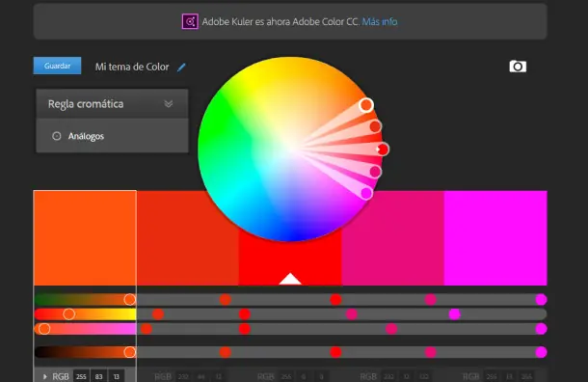This screenshot has width=588, height=382.
Task: Select the pink handle on color wheel
Action: pos(375,172)
